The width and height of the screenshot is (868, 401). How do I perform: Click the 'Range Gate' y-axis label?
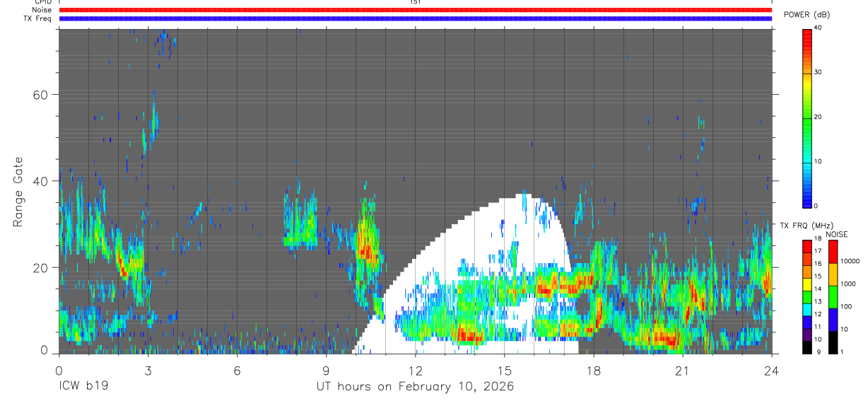[17, 192]
